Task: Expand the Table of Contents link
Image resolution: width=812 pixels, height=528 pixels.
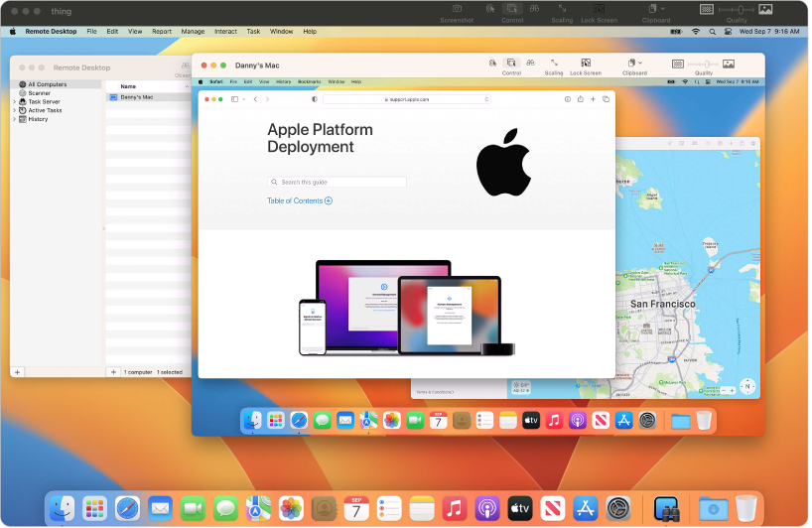Action: click(300, 200)
